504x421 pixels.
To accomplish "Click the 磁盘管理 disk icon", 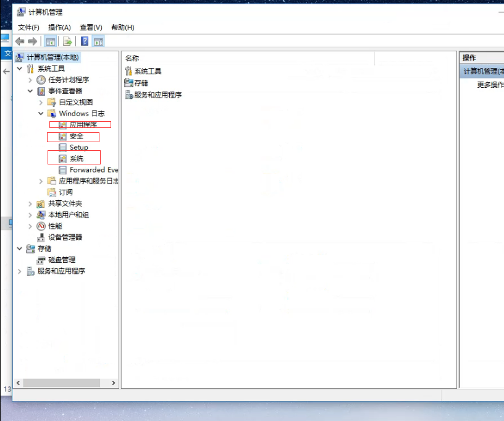I will tap(41, 260).
